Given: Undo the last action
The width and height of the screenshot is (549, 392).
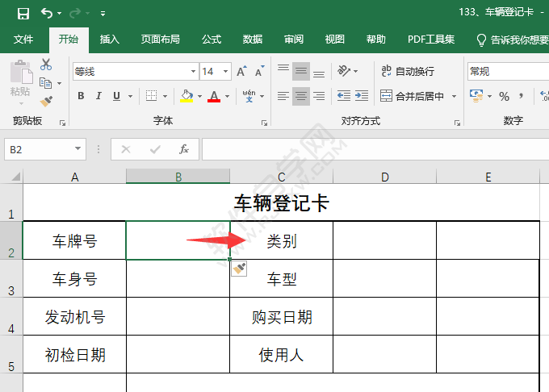Looking at the screenshot, I should click(47, 14).
